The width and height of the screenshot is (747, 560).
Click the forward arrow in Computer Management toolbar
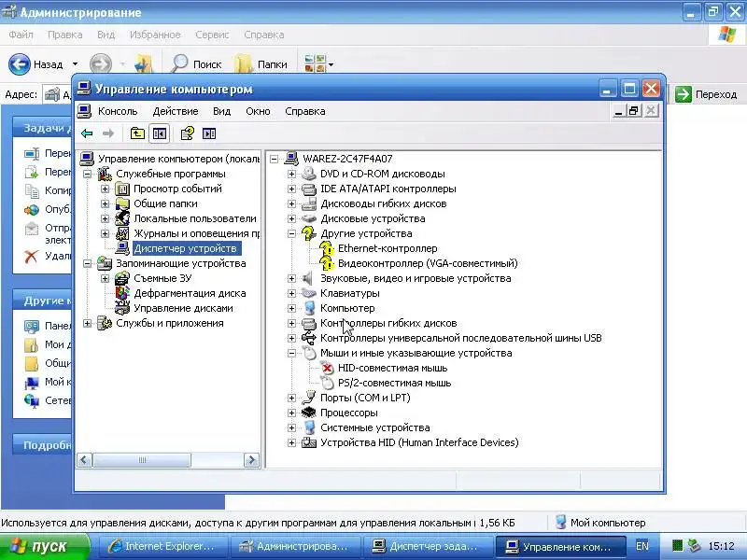coord(108,133)
